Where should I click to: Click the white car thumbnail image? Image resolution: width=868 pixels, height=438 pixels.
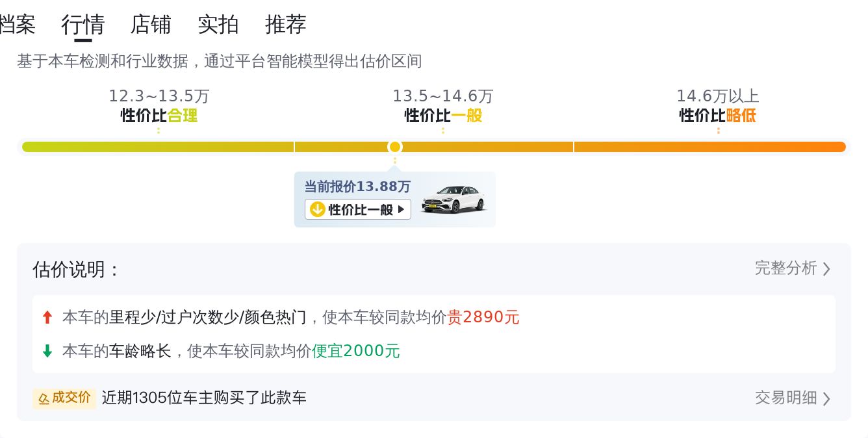pos(453,199)
